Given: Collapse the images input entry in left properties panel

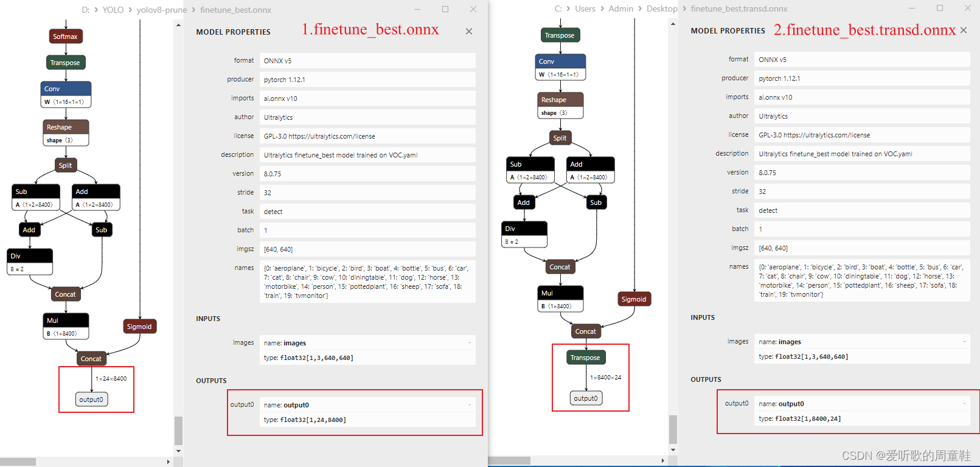Looking at the screenshot, I should pyautogui.click(x=470, y=343).
